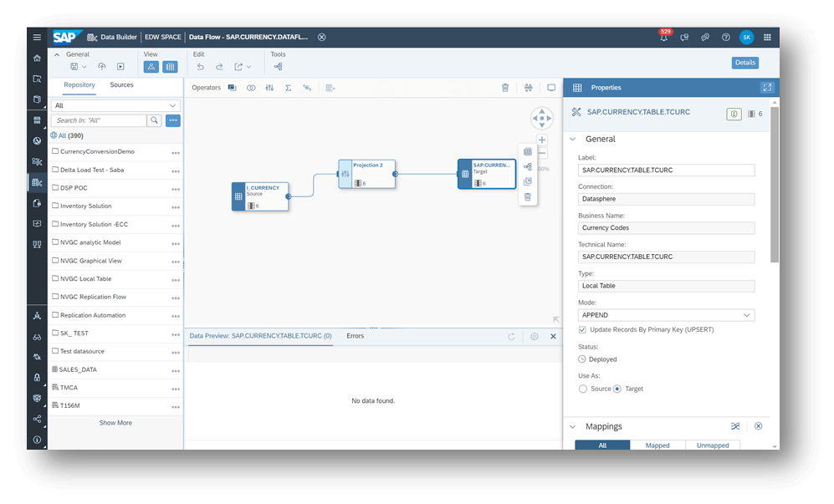Redo the last edit
Viewport: 834px width, 504px height.
[x=219, y=67]
